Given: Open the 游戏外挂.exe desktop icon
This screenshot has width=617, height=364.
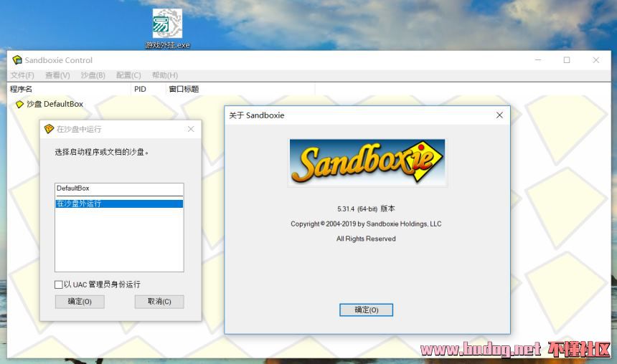Looking at the screenshot, I should (167, 29).
